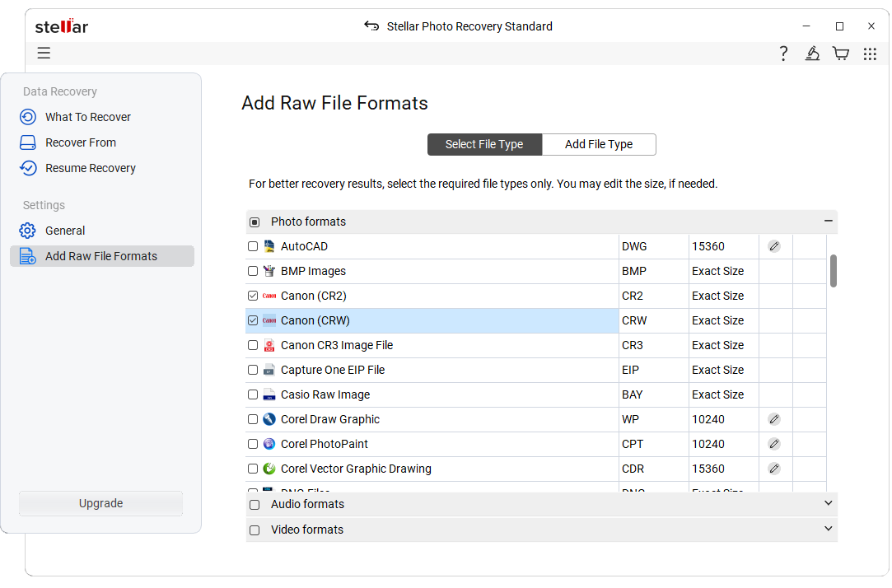Expand the Video formats section
This screenshot has height=588, width=892.
pyautogui.click(x=829, y=529)
